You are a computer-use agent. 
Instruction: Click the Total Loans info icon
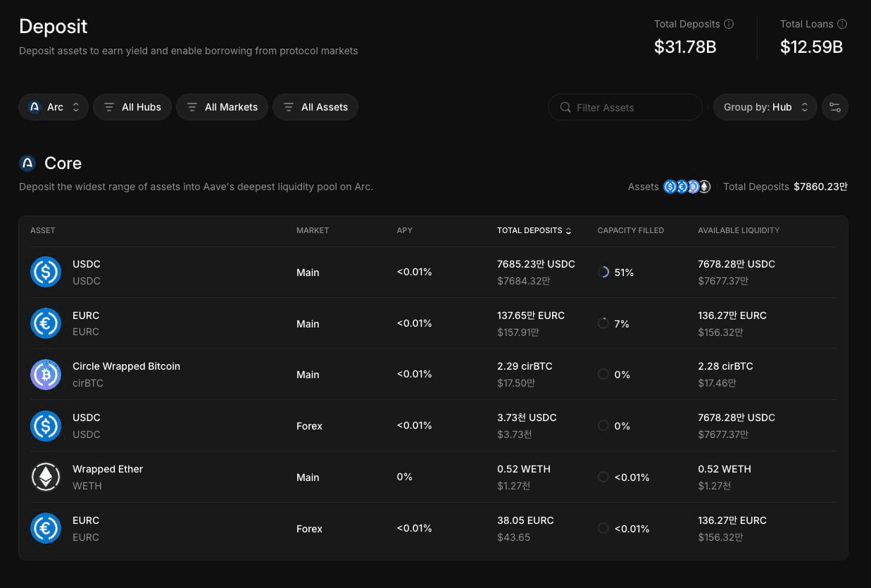click(842, 24)
